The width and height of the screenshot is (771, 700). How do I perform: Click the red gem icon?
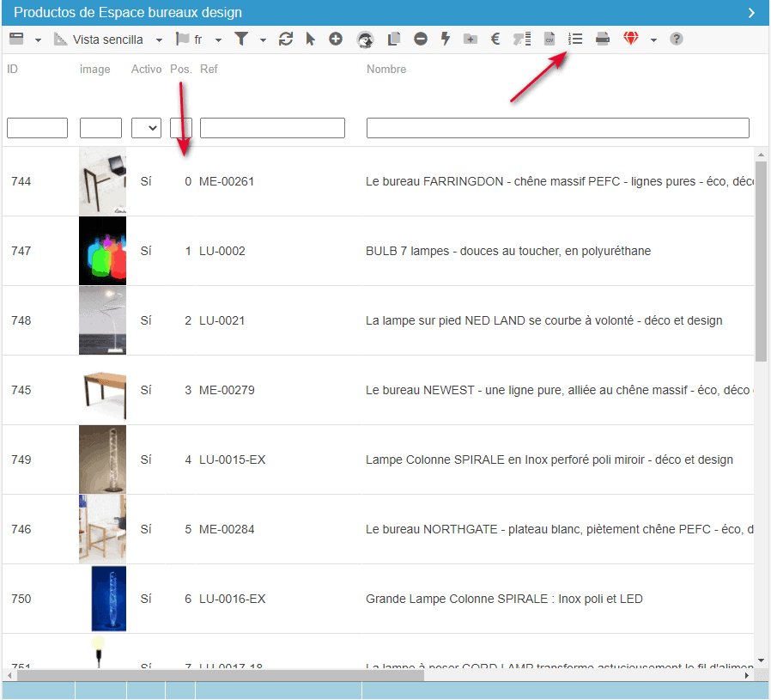pyautogui.click(x=631, y=39)
